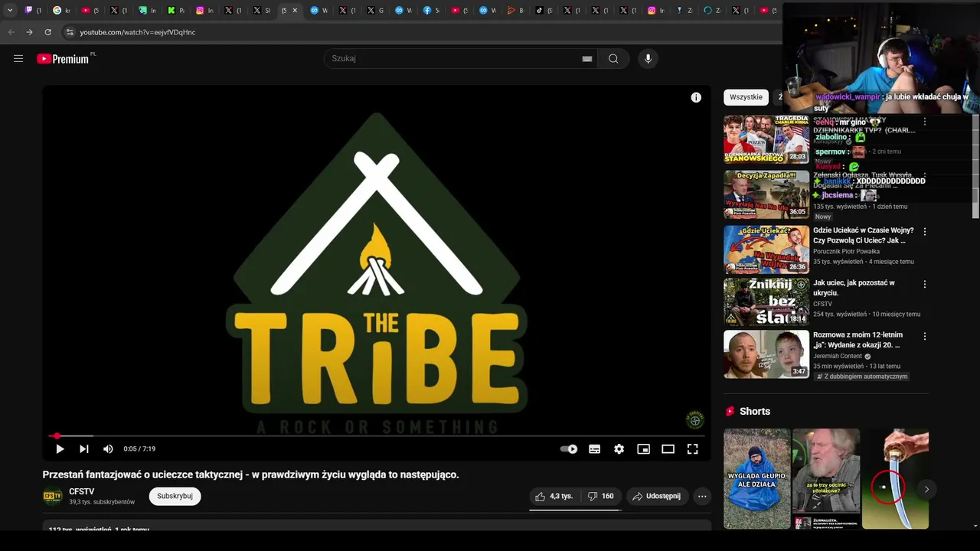Open CFSTV channel name under video title

[82, 491]
